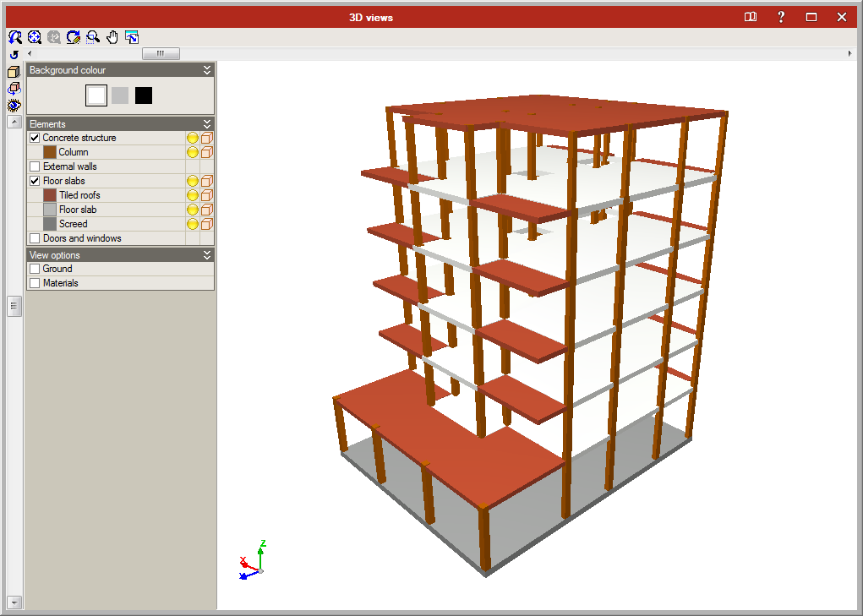Click the XYZ axis indicator
This screenshot has width=863, height=616.
(253, 560)
